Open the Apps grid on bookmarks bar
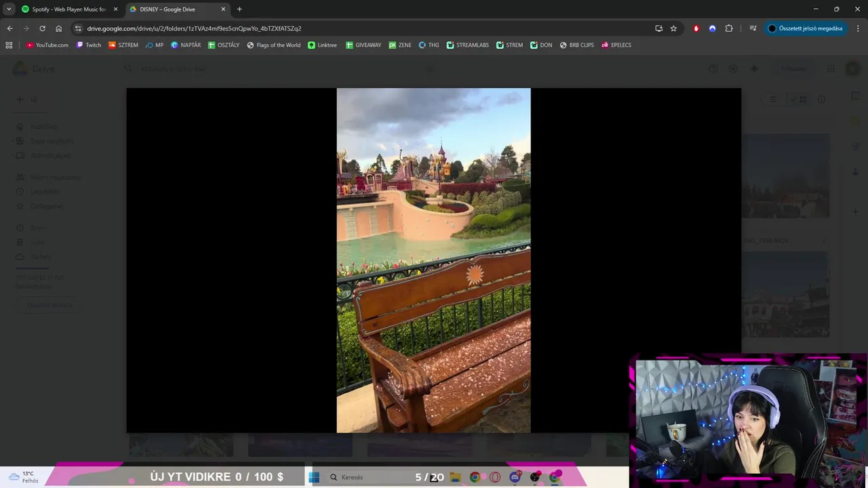Image resolution: width=868 pixels, height=488 pixels. (9, 45)
